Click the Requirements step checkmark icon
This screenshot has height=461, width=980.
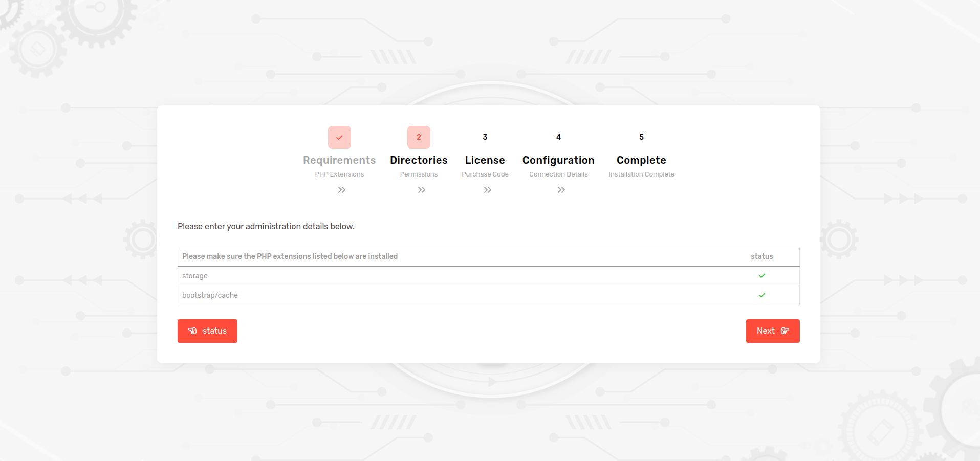click(339, 137)
